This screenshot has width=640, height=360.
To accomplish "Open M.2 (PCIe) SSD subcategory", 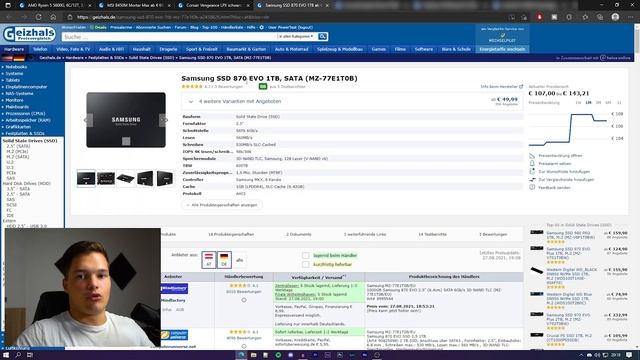I will (x=17, y=151).
